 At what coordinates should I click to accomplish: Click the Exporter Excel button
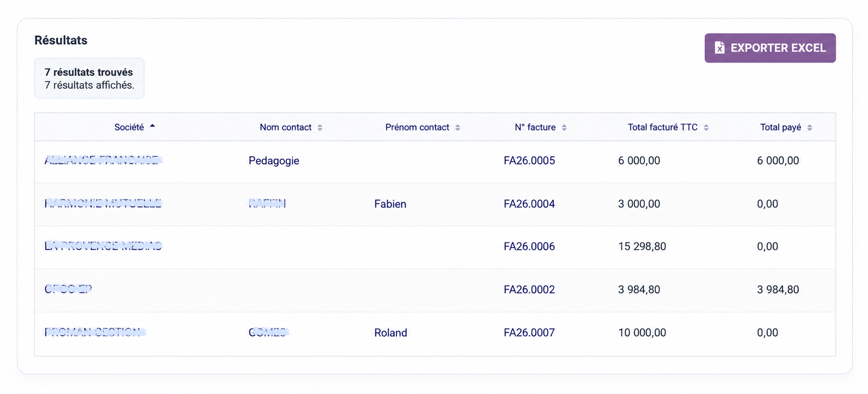click(x=770, y=48)
